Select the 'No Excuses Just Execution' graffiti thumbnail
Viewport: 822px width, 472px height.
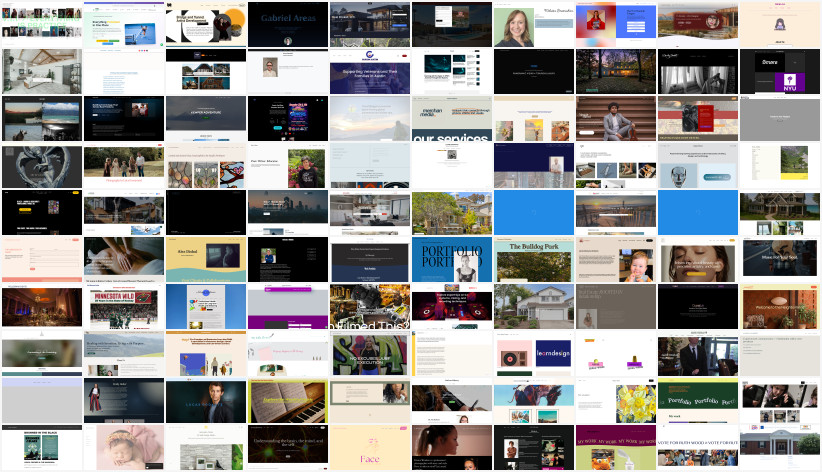click(x=370, y=354)
